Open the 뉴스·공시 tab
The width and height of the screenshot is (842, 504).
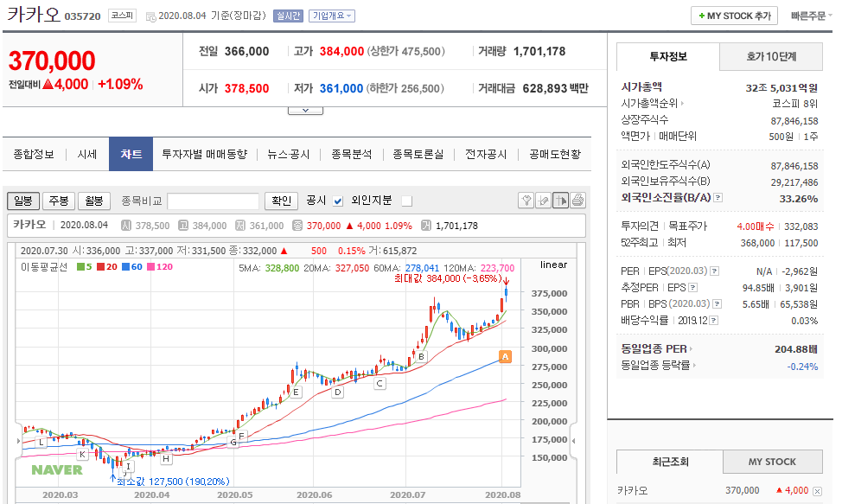pos(289,155)
